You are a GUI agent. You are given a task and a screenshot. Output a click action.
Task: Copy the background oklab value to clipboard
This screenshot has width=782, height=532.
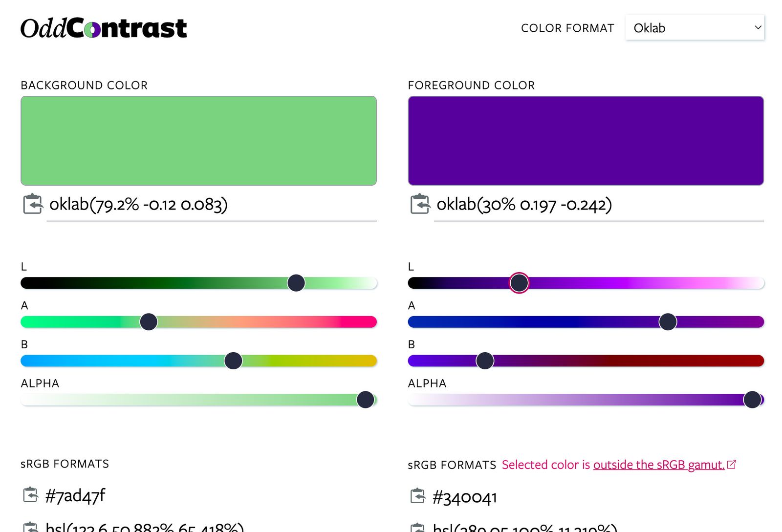coord(31,205)
